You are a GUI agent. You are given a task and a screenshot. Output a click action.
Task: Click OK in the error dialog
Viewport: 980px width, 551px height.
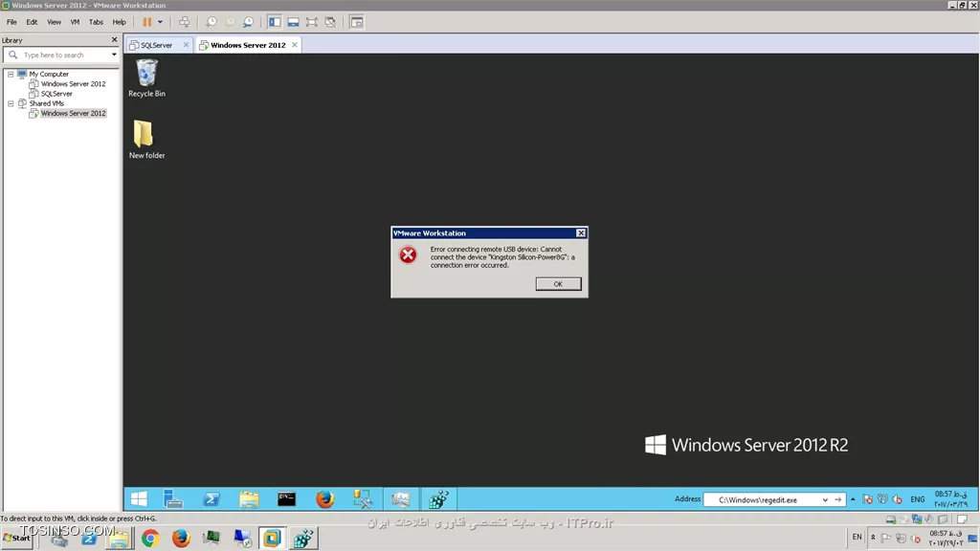click(558, 283)
